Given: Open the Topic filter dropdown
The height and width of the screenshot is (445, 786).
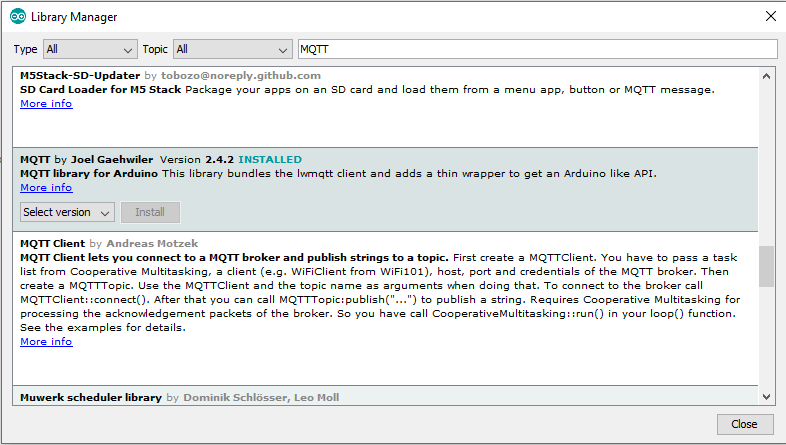Looking at the screenshot, I should click(233, 49).
